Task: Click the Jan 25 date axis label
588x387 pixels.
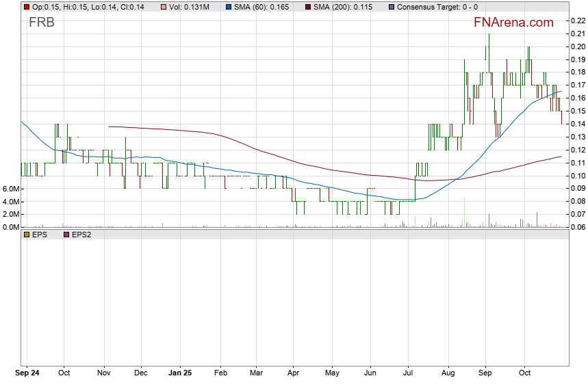Action: click(x=181, y=374)
